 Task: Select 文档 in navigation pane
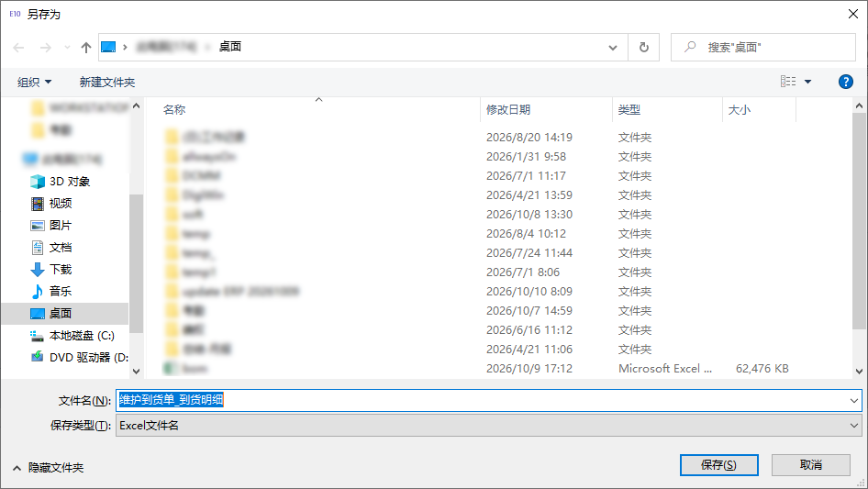61,247
